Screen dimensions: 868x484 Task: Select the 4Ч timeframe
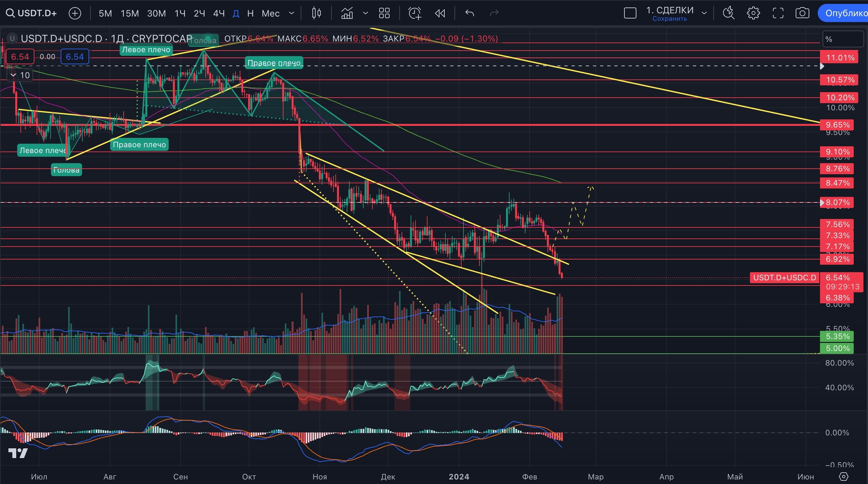[x=219, y=13]
